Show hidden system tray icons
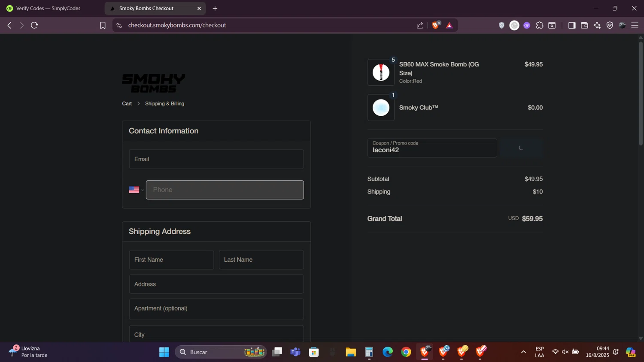Viewport: 644px width, 362px height. [x=523, y=352]
